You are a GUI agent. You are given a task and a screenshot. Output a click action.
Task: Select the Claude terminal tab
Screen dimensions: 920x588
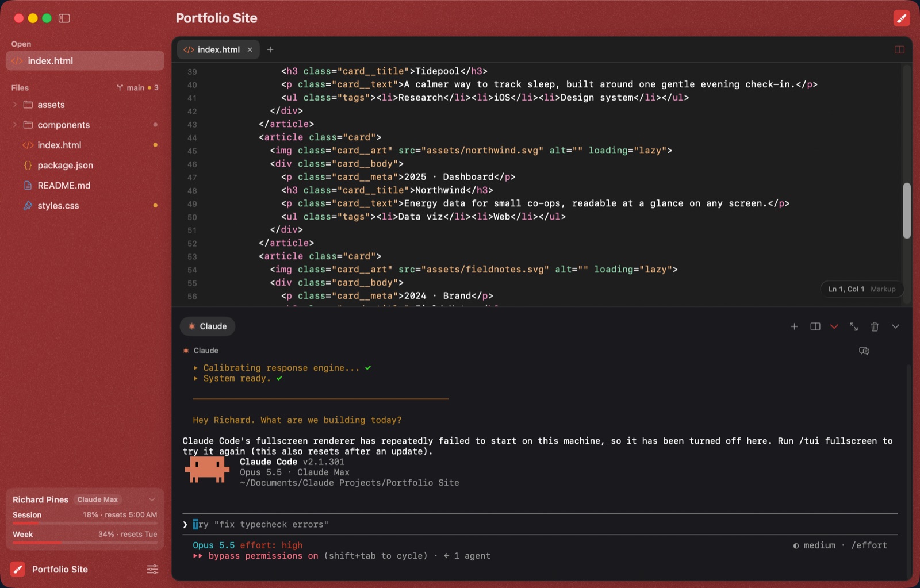click(x=208, y=326)
